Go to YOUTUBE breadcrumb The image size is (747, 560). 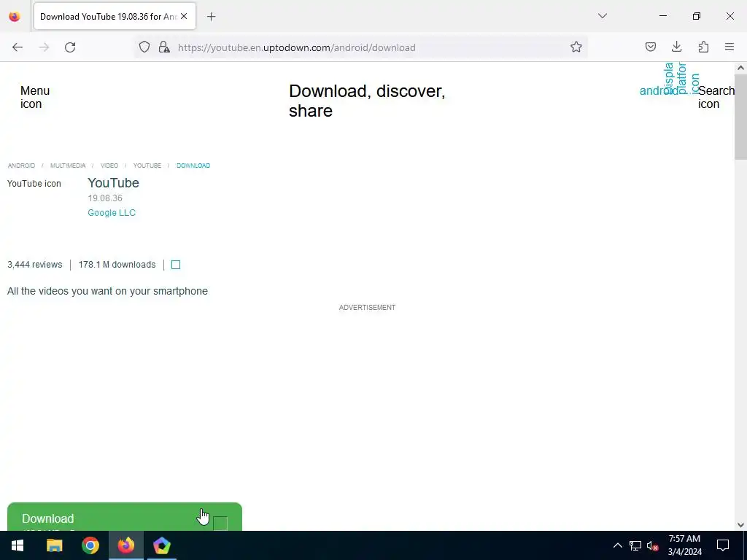[147, 166]
